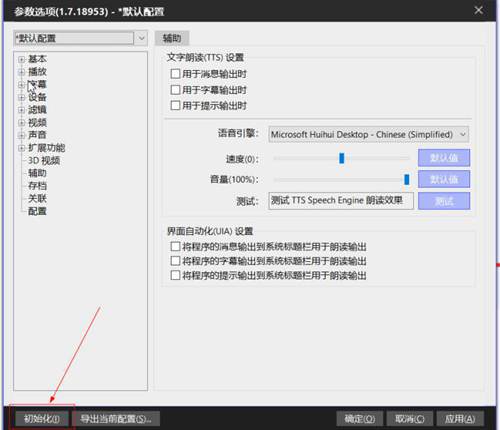Enable 用于提示输出时 checkbox

pos(175,106)
